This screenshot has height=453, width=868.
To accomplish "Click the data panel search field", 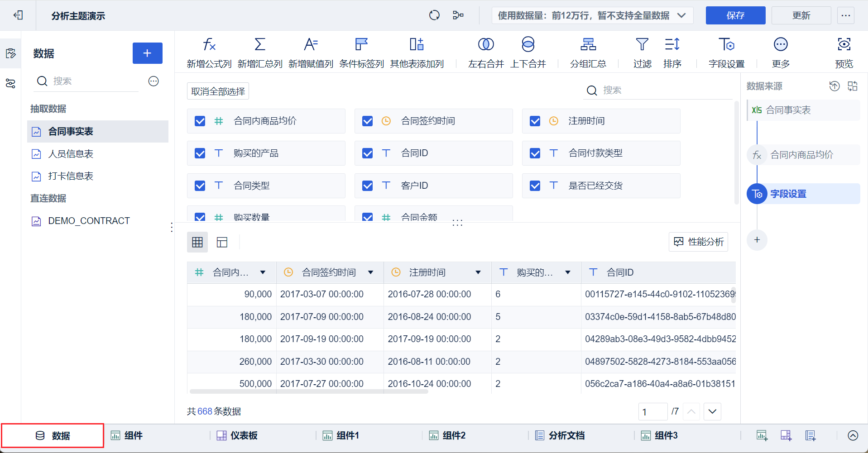I will (87, 81).
